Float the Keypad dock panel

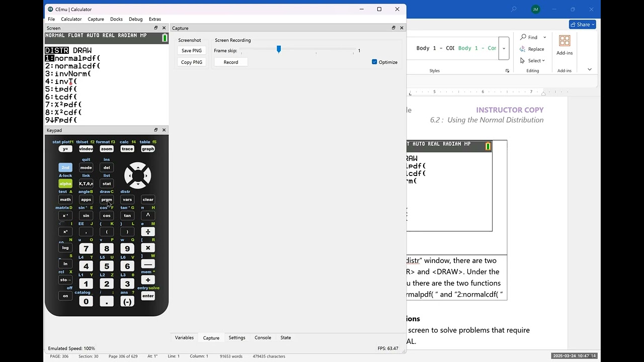pos(156,130)
